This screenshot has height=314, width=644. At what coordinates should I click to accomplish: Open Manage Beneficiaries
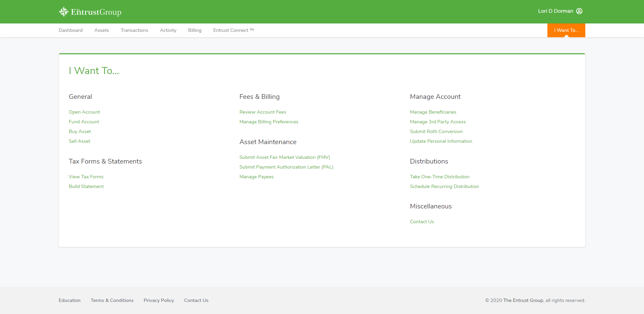(433, 112)
